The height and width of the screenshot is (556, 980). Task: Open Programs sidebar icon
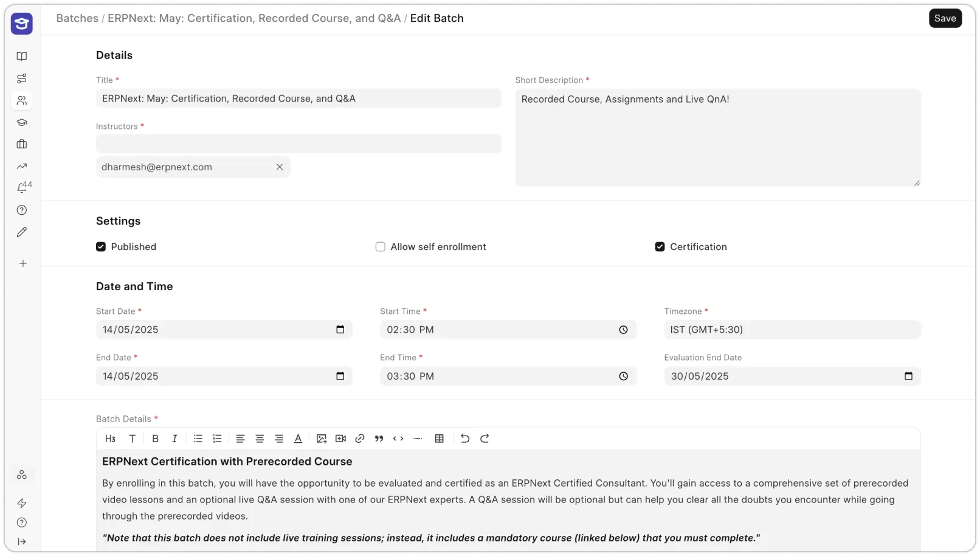(x=22, y=78)
